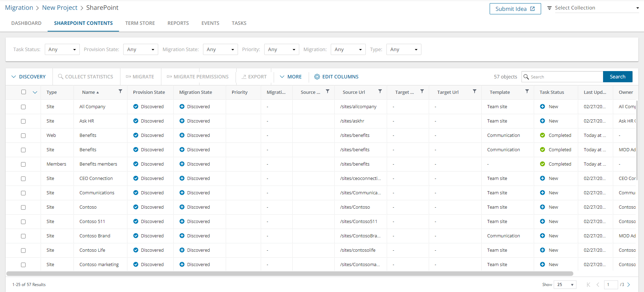Select the All Company row checkbox

23,107
